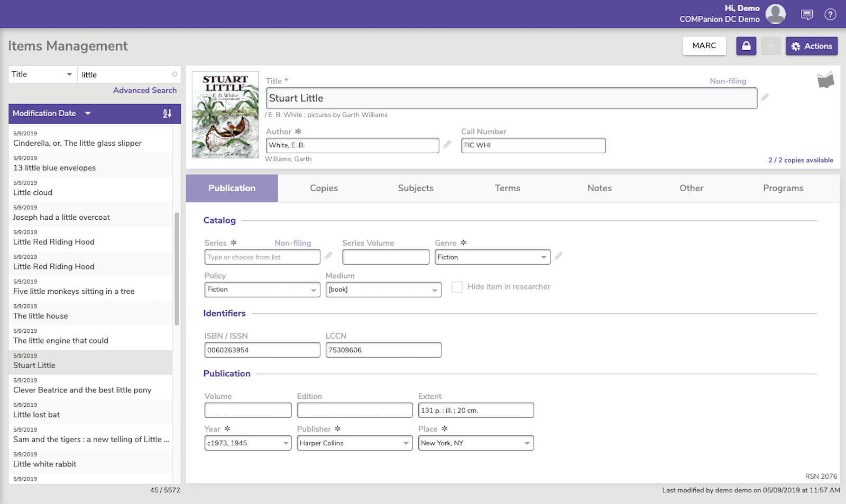
Task: Open the Advanced Search link
Action: tap(145, 90)
